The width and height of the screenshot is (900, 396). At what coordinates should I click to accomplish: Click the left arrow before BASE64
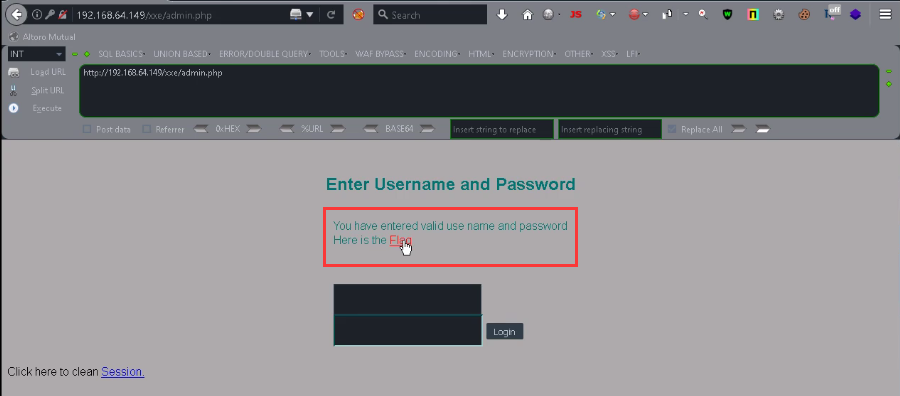coord(371,129)
